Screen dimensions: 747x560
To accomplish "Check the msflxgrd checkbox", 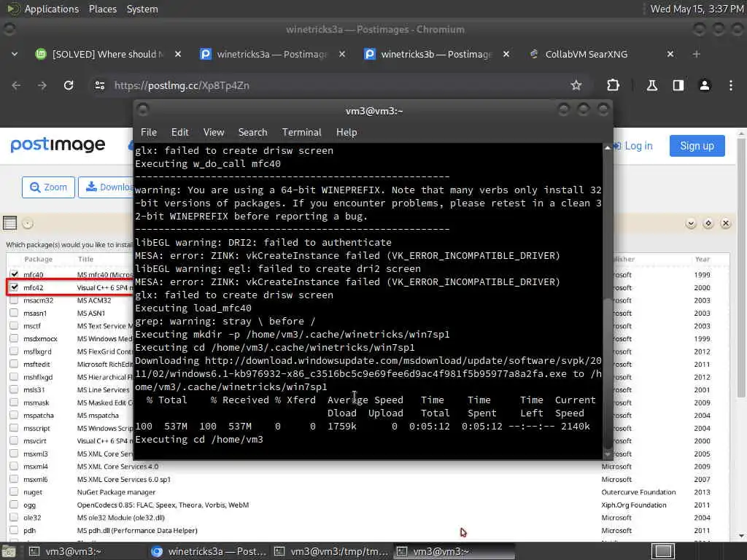I will click(x=15, y=351).
